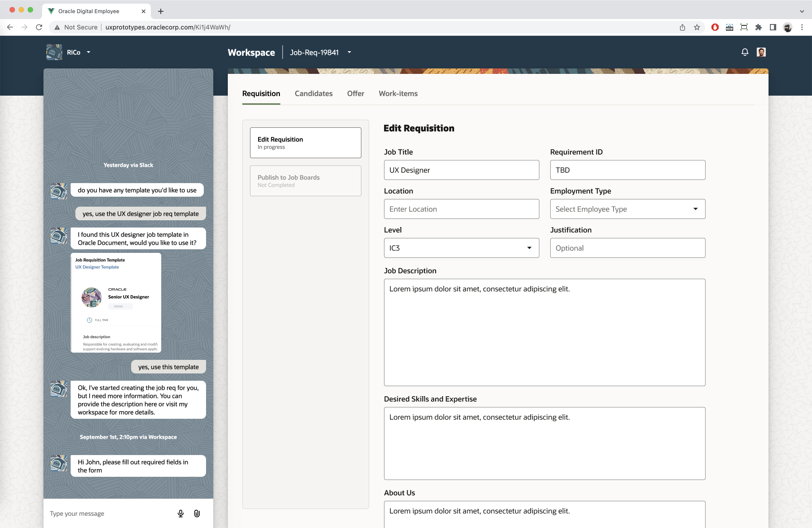Select the Edit Requisition step
The image size is (812, 528).
pos(305,143)
